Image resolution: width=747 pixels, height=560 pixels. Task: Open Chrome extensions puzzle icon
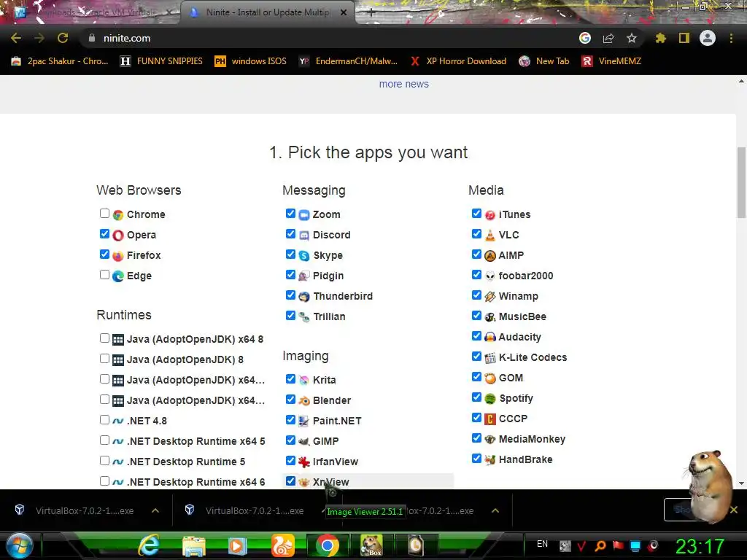660,38
